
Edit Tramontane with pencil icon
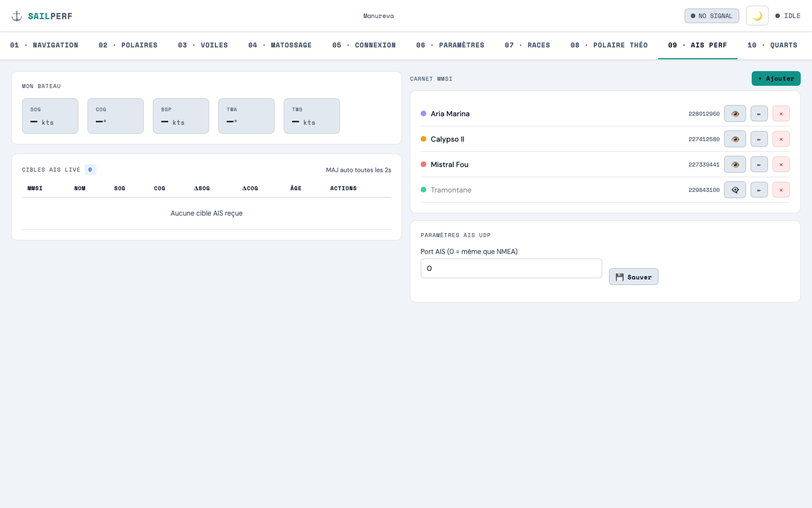(759, 190)
